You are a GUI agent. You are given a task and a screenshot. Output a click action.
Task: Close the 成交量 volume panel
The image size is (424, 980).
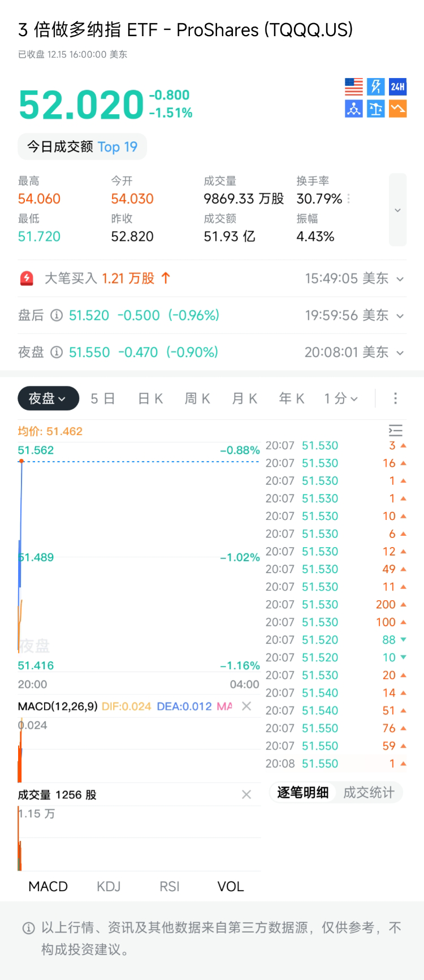(x=246, y=795)
